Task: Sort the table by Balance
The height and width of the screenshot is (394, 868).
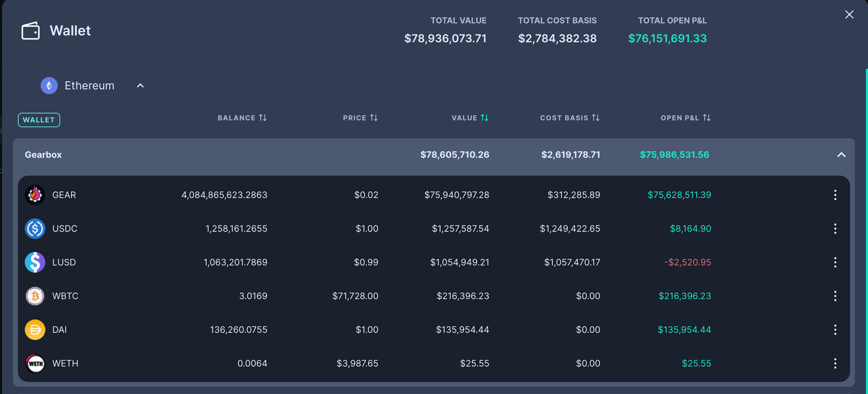Action: (x=242, y=117)
